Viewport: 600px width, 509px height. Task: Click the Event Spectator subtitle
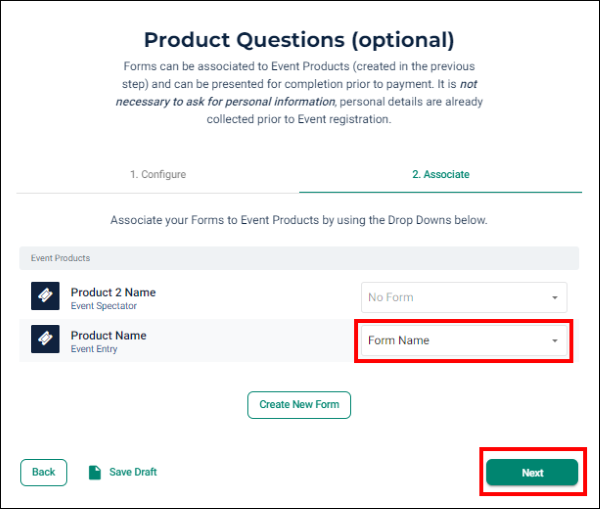[x=104, y=306]
